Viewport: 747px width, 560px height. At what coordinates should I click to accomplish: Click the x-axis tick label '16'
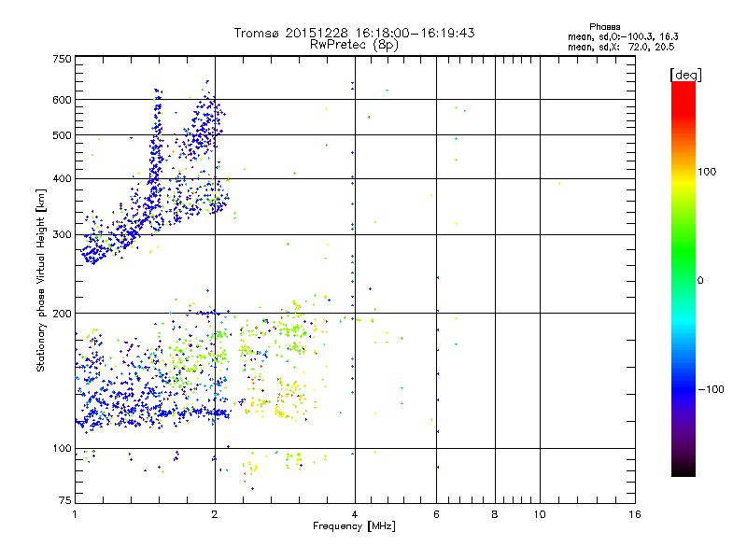(x=635, y=514)
